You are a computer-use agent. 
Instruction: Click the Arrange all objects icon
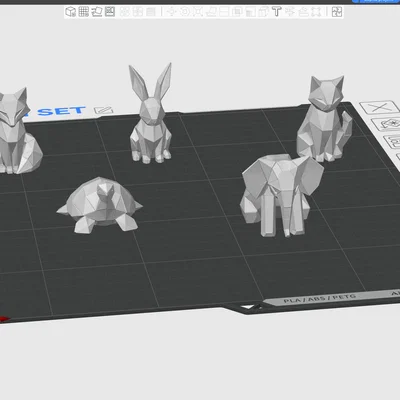pyautogui.click(x=110, y=12)
